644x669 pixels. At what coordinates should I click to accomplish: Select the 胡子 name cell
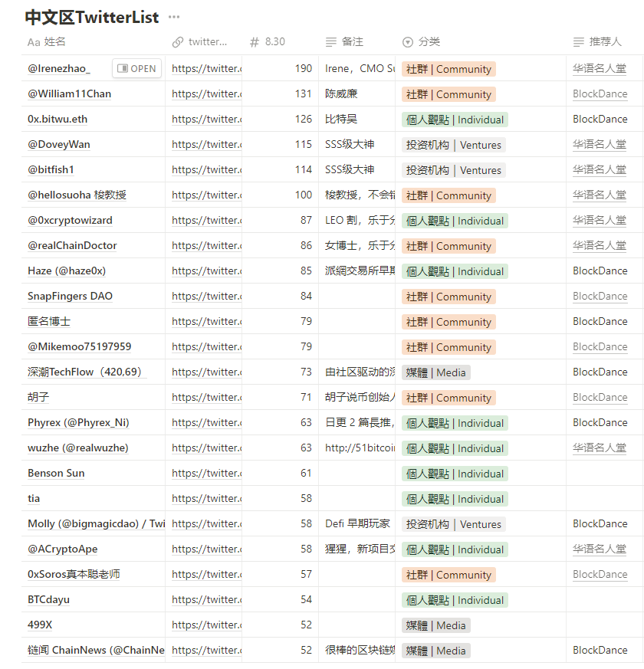coord(93,397)
